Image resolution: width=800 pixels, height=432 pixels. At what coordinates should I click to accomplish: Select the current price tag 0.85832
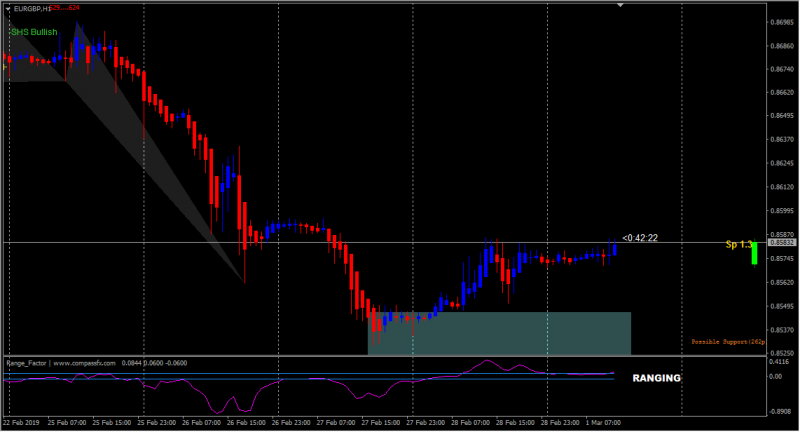781,243
